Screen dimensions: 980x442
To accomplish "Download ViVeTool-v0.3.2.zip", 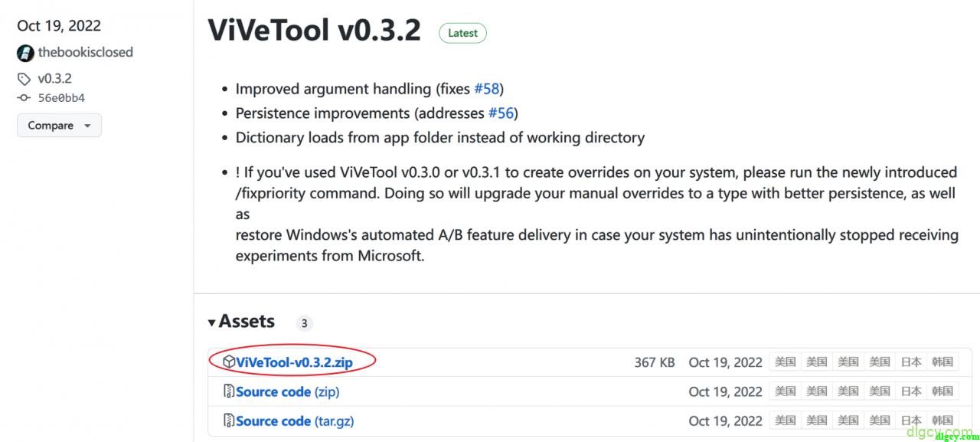I will [294, 362].
